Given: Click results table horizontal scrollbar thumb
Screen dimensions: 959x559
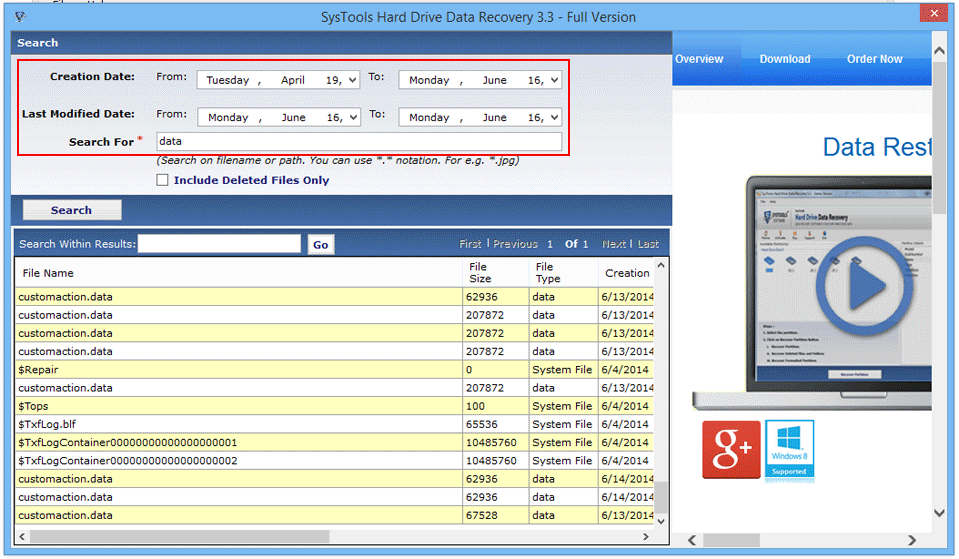Looking at the screenshot, I should pos(180,536).
